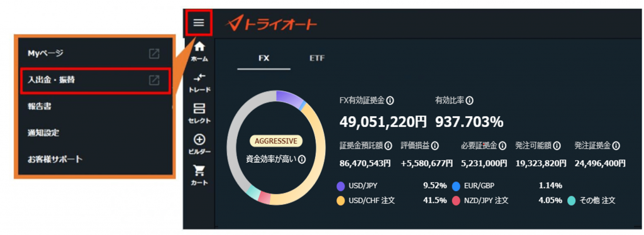This screenshot has height=235, width=644.
Task: Select the FX tab
Action: pos(264,58)
